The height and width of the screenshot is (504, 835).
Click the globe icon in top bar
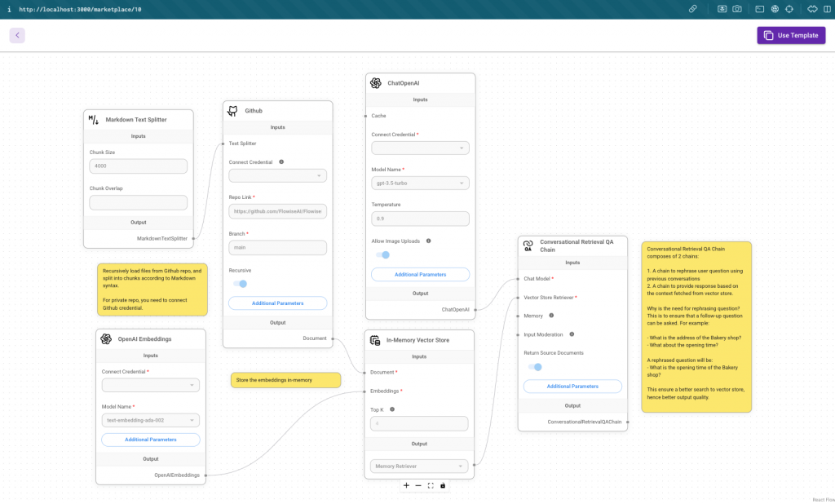(x=775, y=9)
